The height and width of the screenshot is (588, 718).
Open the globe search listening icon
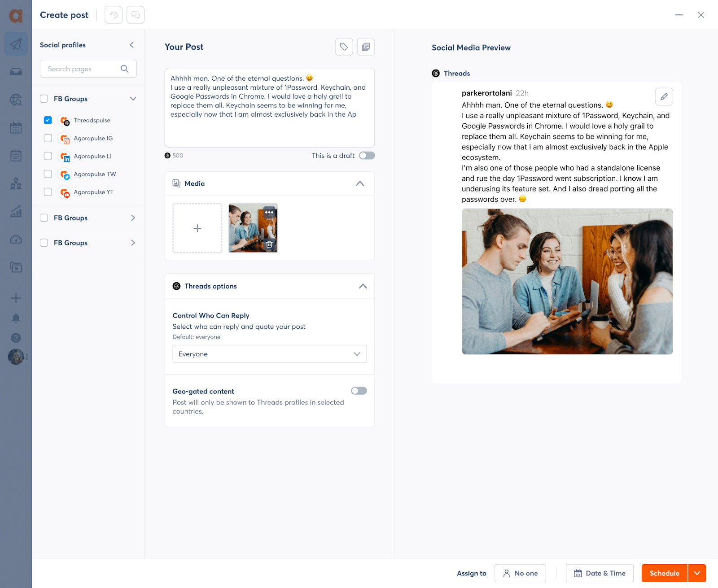(x=16, y=100)
